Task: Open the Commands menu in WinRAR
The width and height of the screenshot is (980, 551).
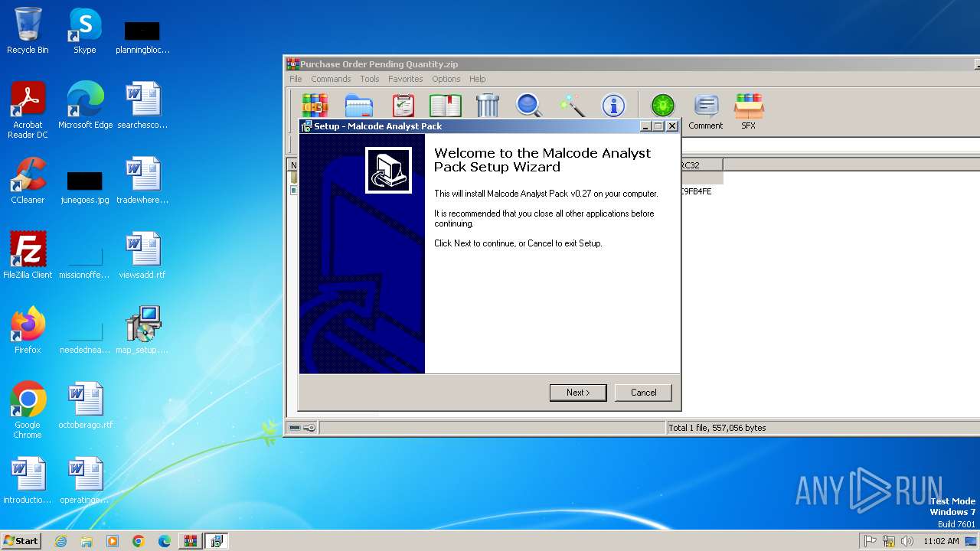Action: tap(331, 79)
